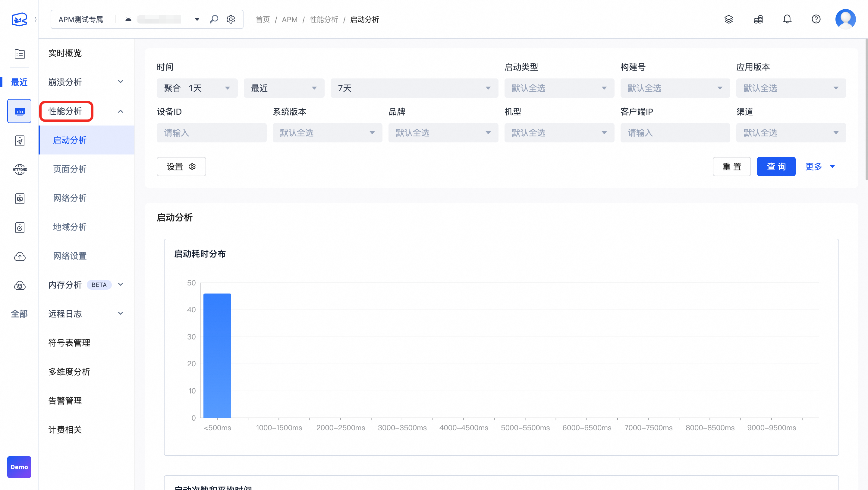The image size is (868, 490).
Task: Select 网络分析 in the sidebar menu
Action: [70, 198]
